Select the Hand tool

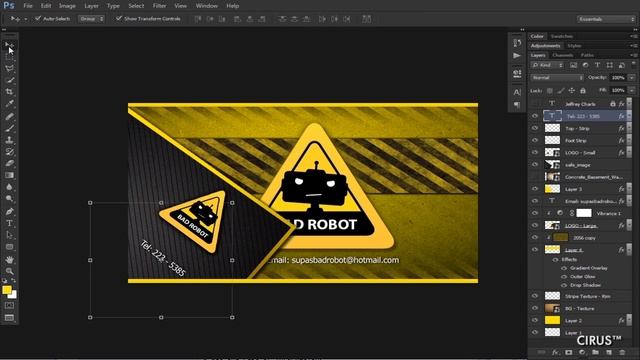click(9, 260)
